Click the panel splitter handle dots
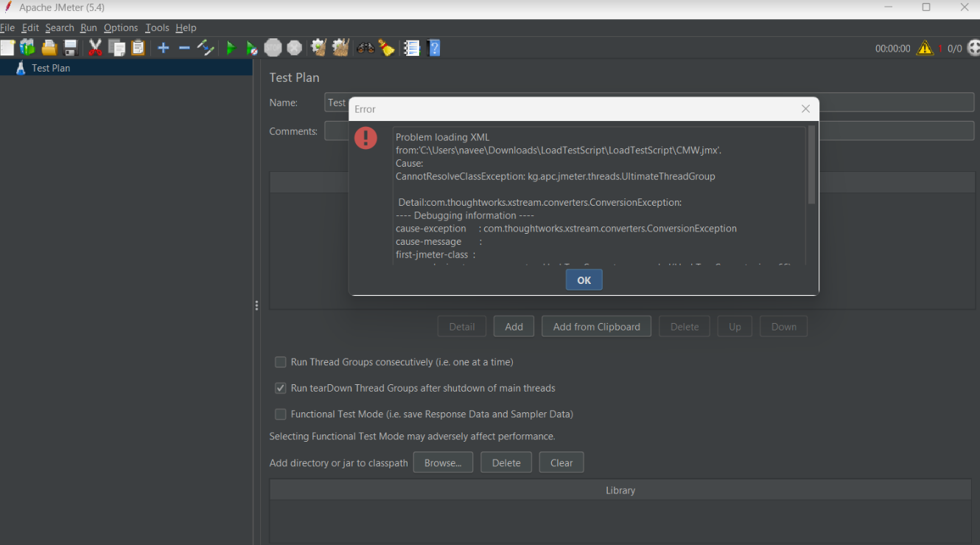The width and height of the screenshot is (980, 545). (x=256, y=305)
